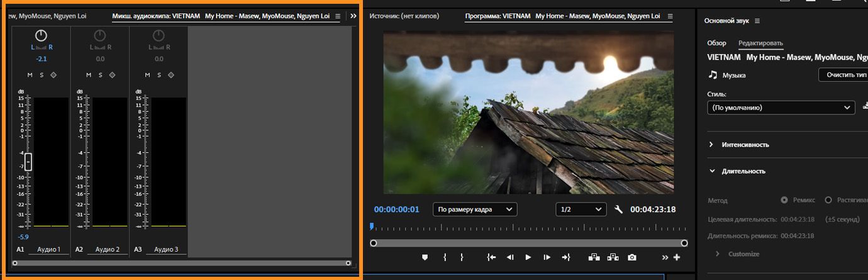Open the audio clip mixer panel menu

338,16
